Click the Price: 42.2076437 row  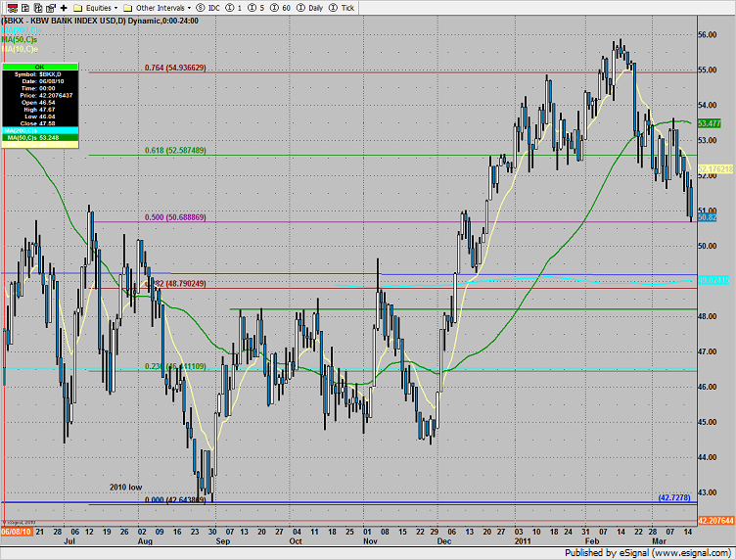(x=40, y=95)
